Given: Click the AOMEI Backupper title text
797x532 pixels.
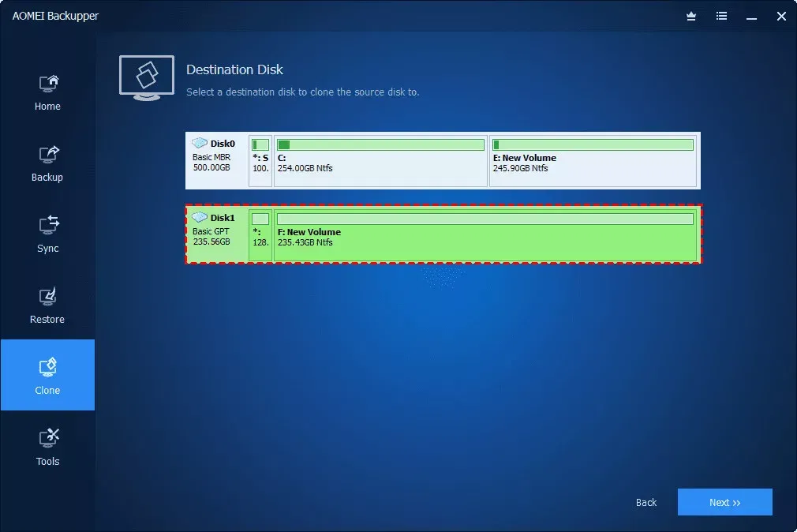Looking at the screenshot, I should tap(55, 16).
